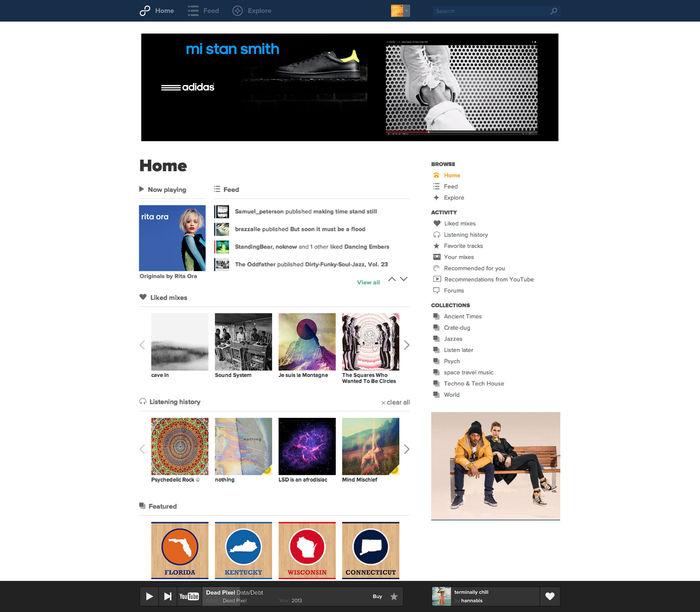Skip to next track in player
Screen dimensions: 700x612
(x=167, y=596)
